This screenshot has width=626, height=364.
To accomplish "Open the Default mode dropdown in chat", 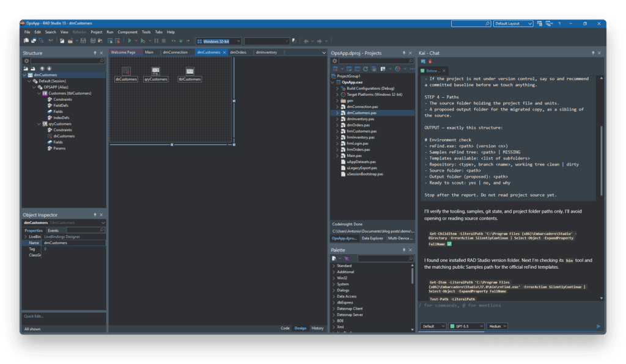I will tap(433, 326).
